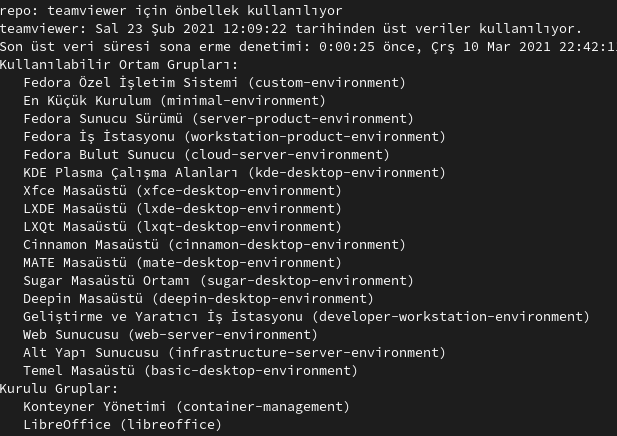Select the developer-workstation-environment entry
The width and height of the screenshot is (617, 436).
[434, 316]
